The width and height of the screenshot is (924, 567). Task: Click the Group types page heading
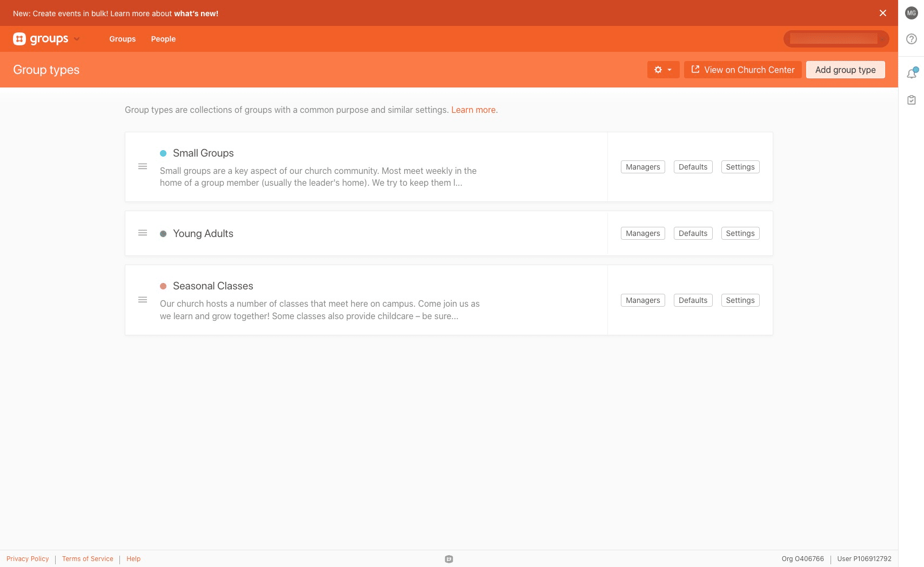[x=46, y=70]
